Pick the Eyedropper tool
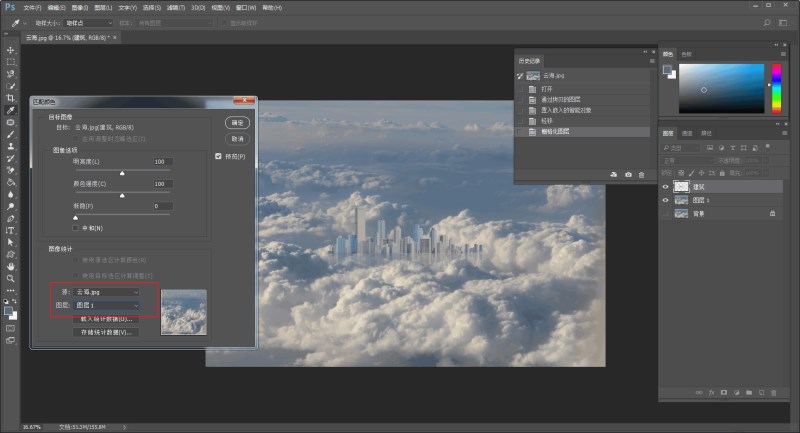 pyautogui.click(x=11, y=110)
